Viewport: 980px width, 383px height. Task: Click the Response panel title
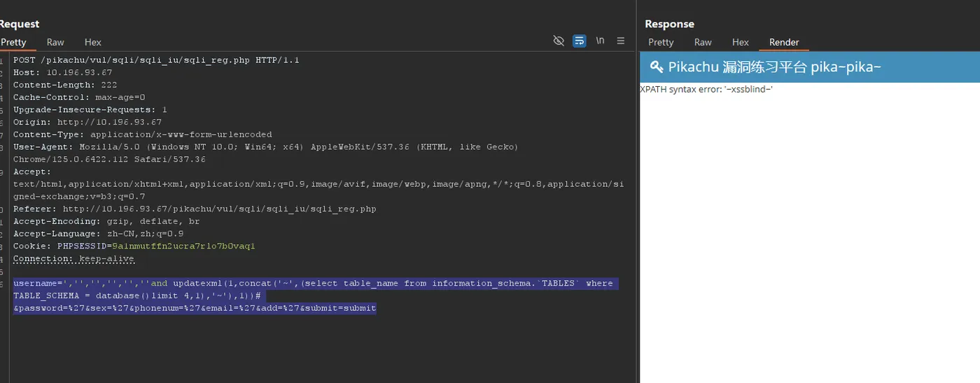[x=669, y=24]
